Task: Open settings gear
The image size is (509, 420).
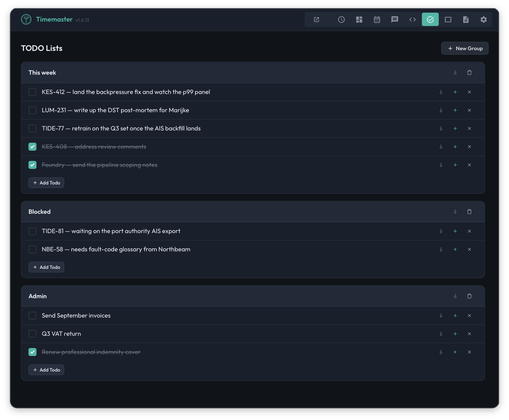Action: coord(483,20)
